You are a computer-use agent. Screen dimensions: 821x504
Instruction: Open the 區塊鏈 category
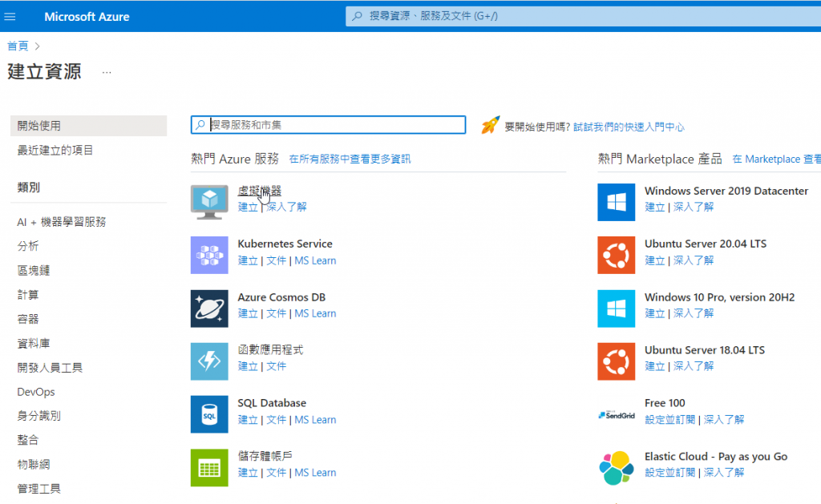34,271
